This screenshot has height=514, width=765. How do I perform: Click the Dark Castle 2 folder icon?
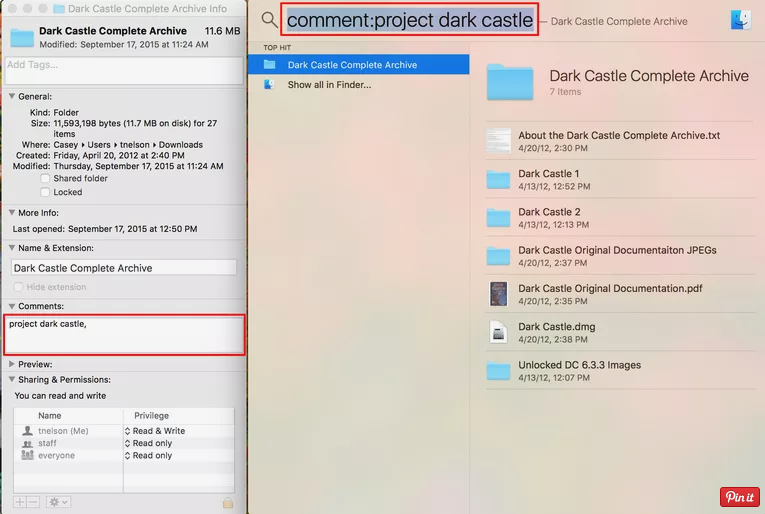[x=498, y=217]
